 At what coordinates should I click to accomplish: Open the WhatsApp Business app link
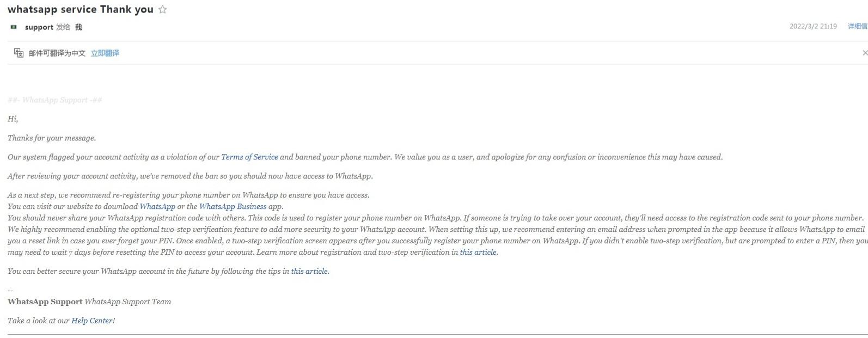(233, 206)
